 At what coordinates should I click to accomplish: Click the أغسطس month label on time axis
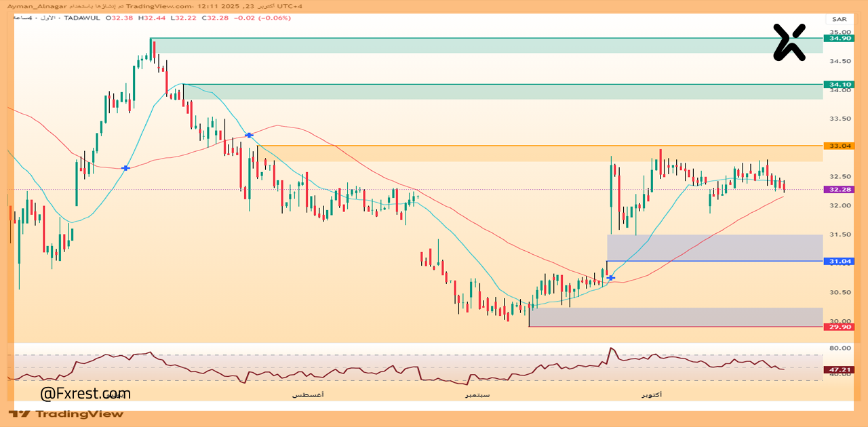pyautogui.click(x=308, y=394)
